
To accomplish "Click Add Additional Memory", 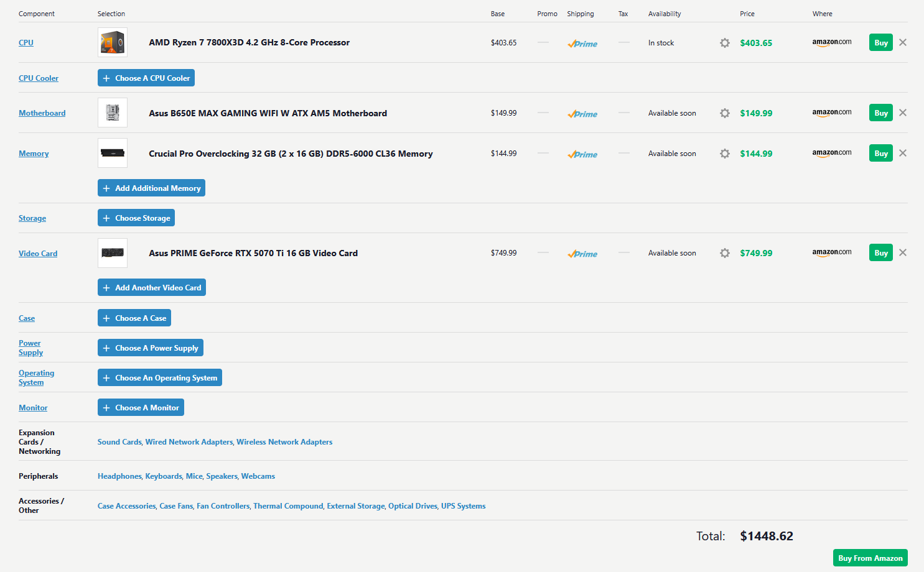I will pos(151,188).
